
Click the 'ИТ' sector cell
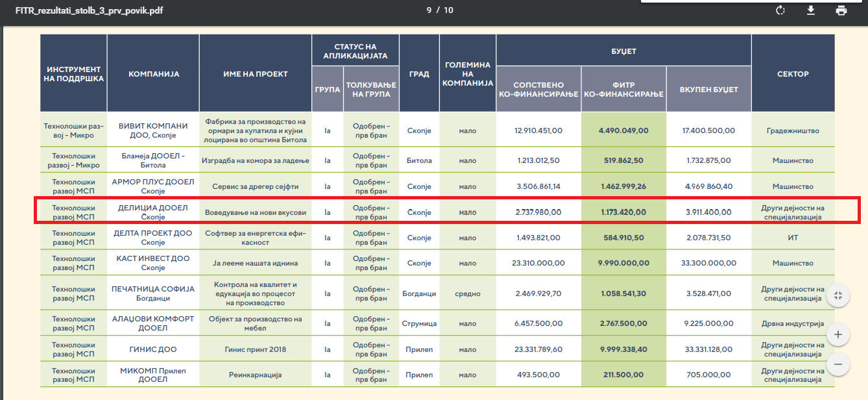pyautogui.click(x=793, y=238)
